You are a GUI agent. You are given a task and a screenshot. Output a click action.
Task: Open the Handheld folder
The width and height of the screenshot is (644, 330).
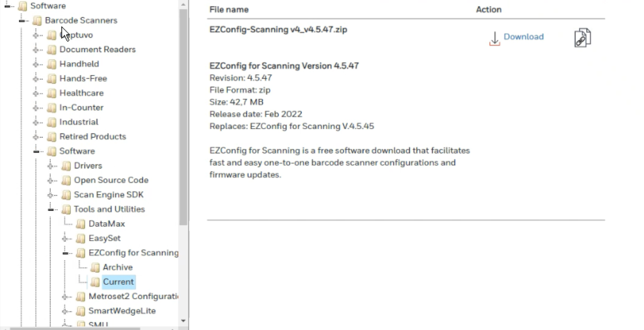(x=79, y=64)
